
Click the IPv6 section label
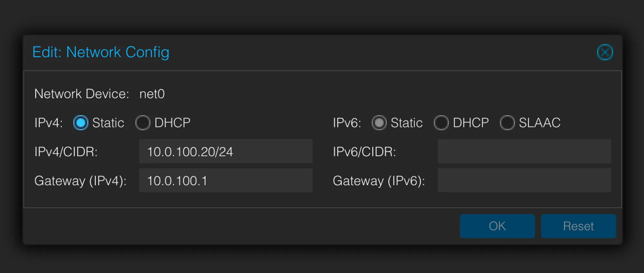pos(346,123)
